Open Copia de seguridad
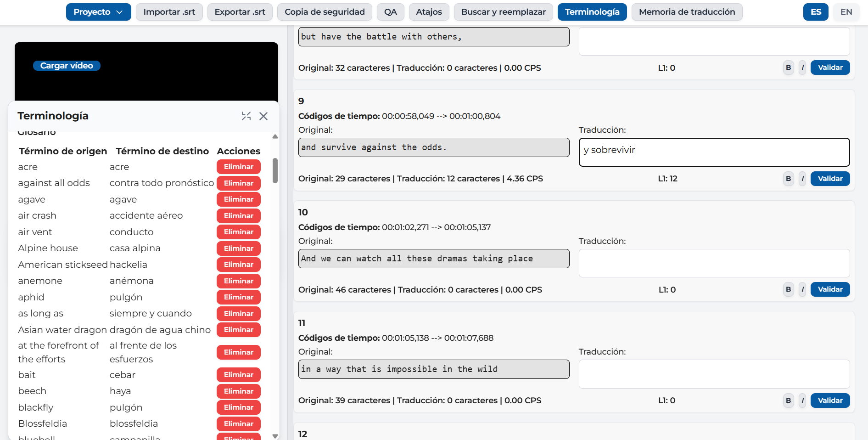The width and height of the screenshot is (868, 440). coord(325,12)
